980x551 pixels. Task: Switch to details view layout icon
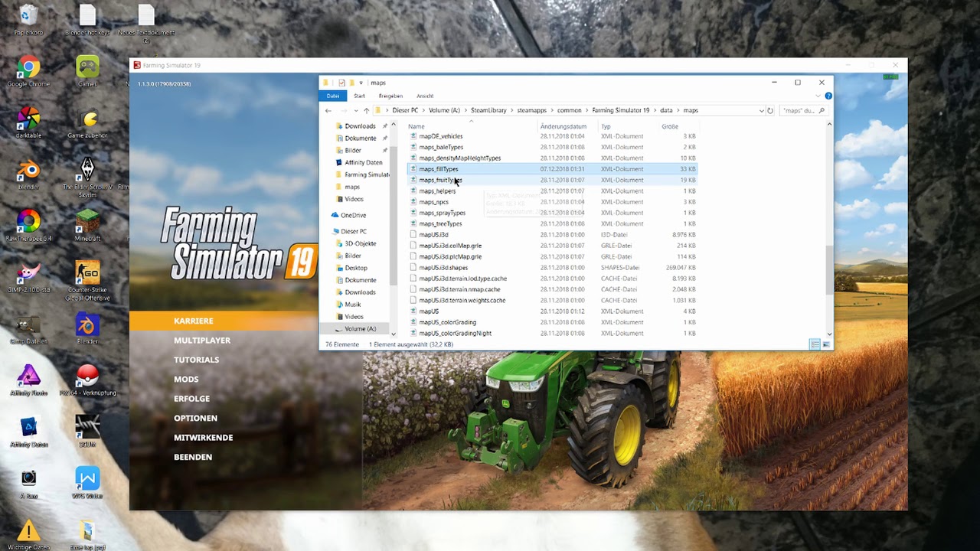pyautogui.click(x=815, y=345)
